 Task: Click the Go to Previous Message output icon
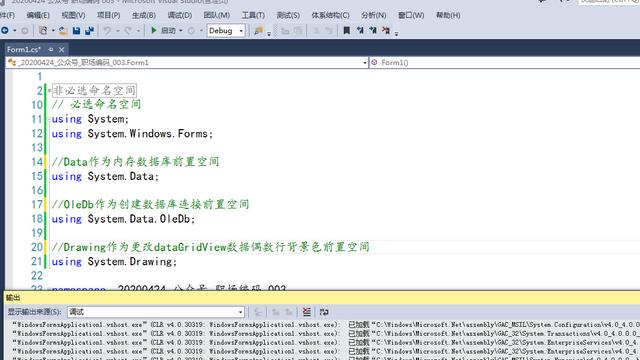(276, 312)
